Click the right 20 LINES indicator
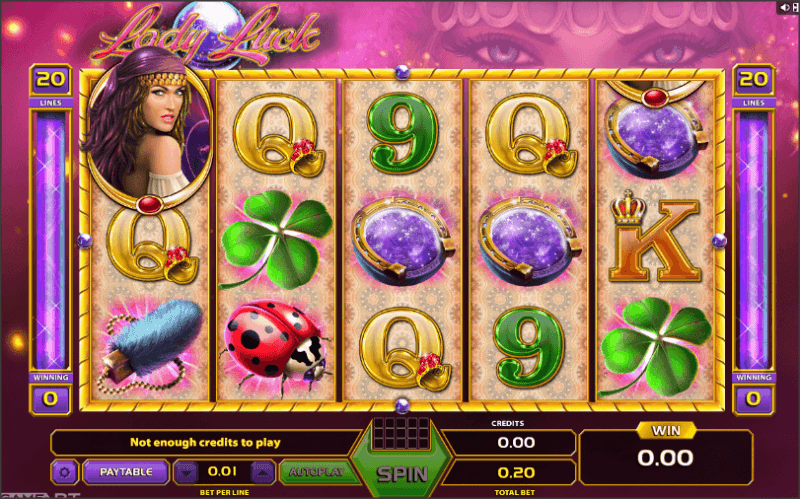This screenshot has height=499, width=800. point(754,85)
